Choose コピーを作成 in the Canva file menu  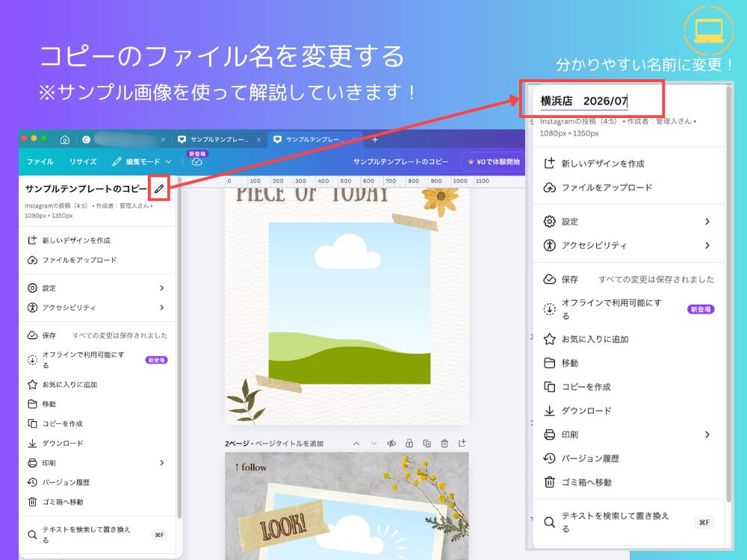click(x=98, y=424)
